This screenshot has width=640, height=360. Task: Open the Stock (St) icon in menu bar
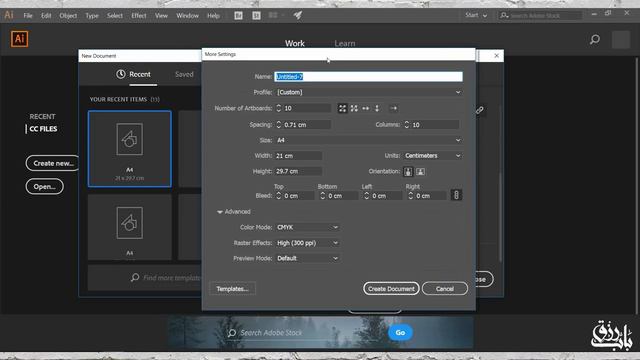[x=256, y=16]
